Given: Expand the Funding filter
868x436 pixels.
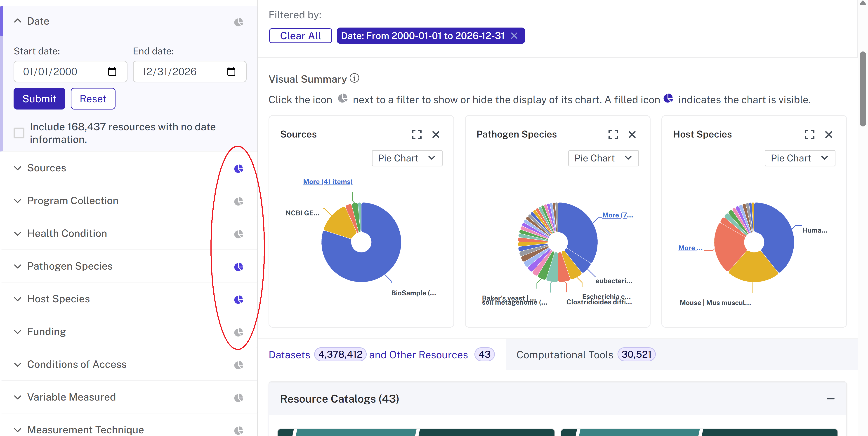Looking at the screenshot, I should (18, 332).
